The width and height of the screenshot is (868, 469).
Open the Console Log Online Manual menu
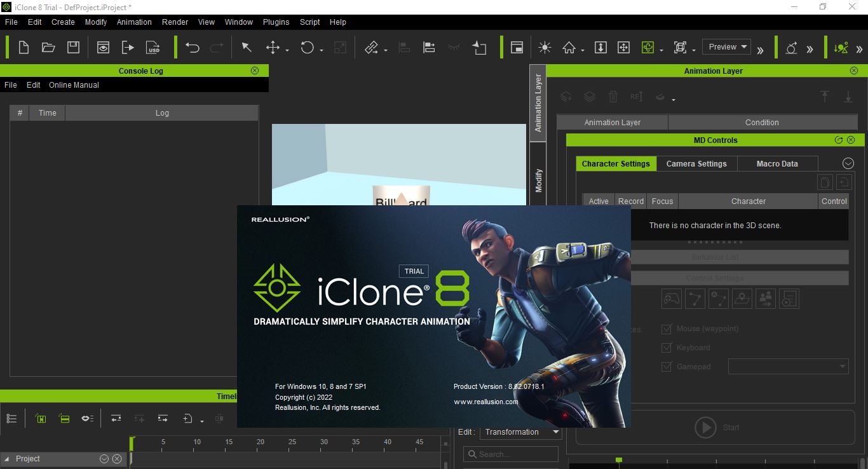click(x=74, y=85)
